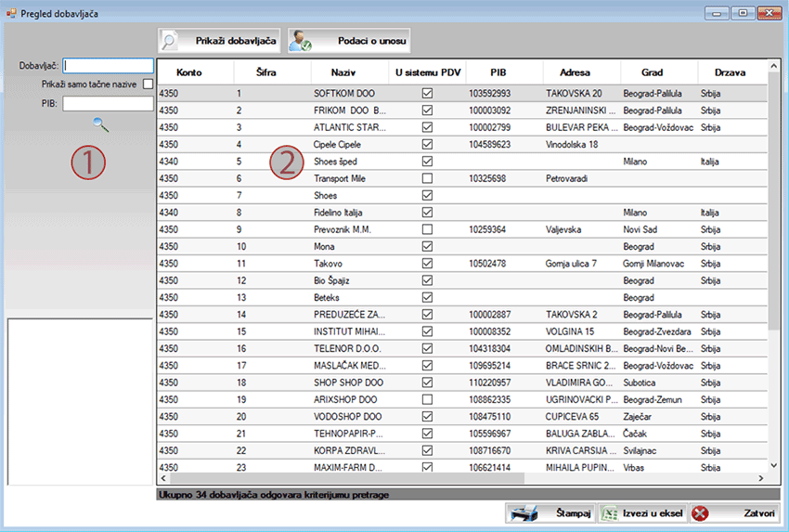Toggle PDV checkbox for Mona
This screenshot has height=532, width=789.
(x=427, y=246)
